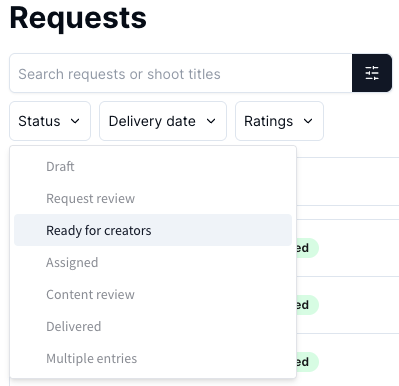Select Draft status option
The image size is (399, 386).
coord(153,166)
